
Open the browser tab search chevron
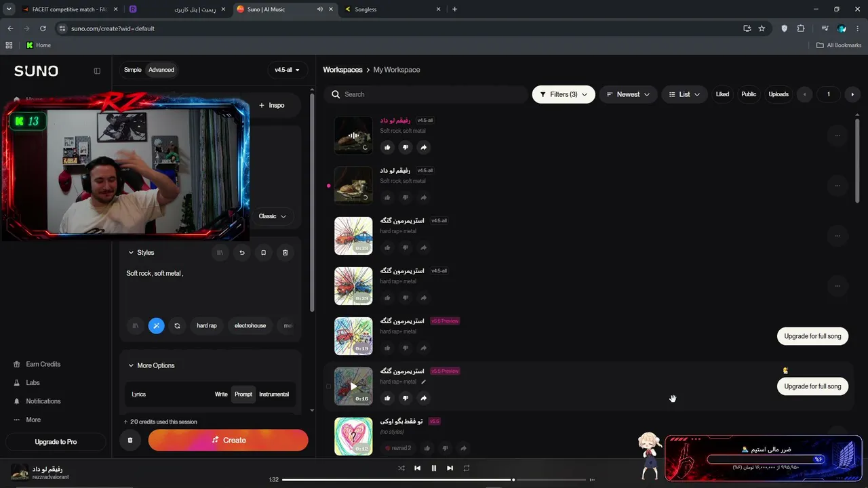pos(9,9)
